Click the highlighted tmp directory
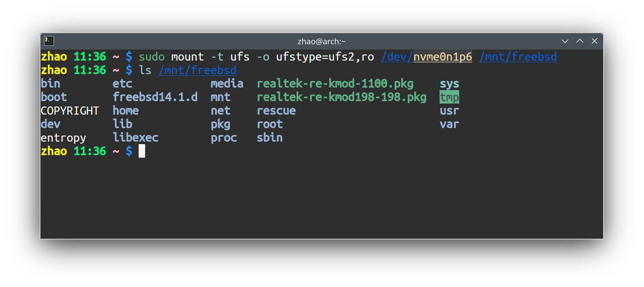Viewport: 644px width, 287px height. (x=449, y=97)
